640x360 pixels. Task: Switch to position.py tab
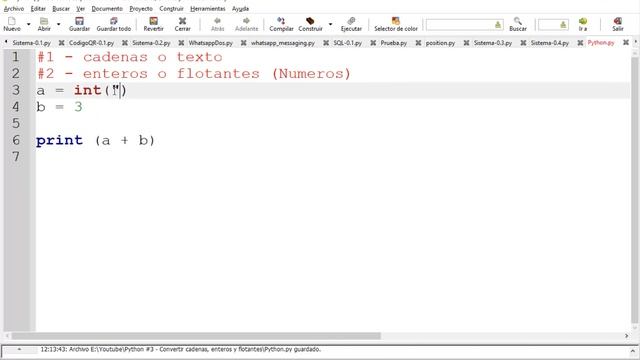coord(440,43)
